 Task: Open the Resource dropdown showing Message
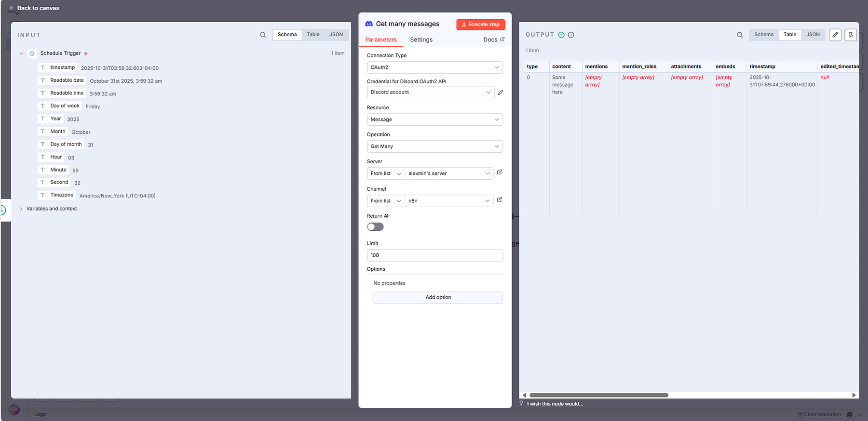click(x=434, y=119)
